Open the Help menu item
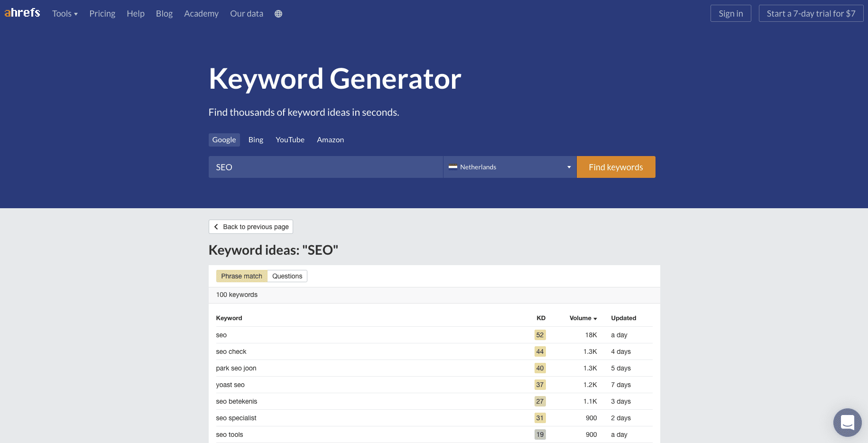The image size is (868, 443). point(136,14)
